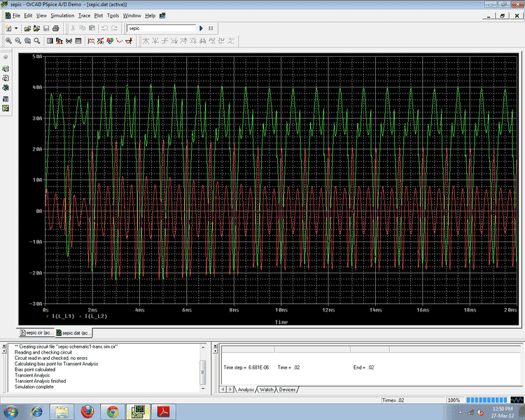This screenshot has width=525, height=420.
Task: Open the Plot menu
Action: pyautogui.click(x=99, y=15)
